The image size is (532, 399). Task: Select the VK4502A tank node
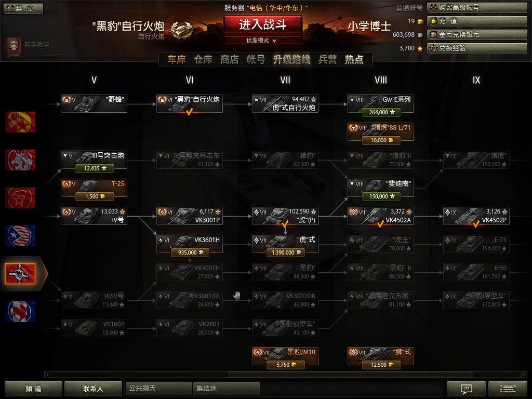tap(381, 216)
